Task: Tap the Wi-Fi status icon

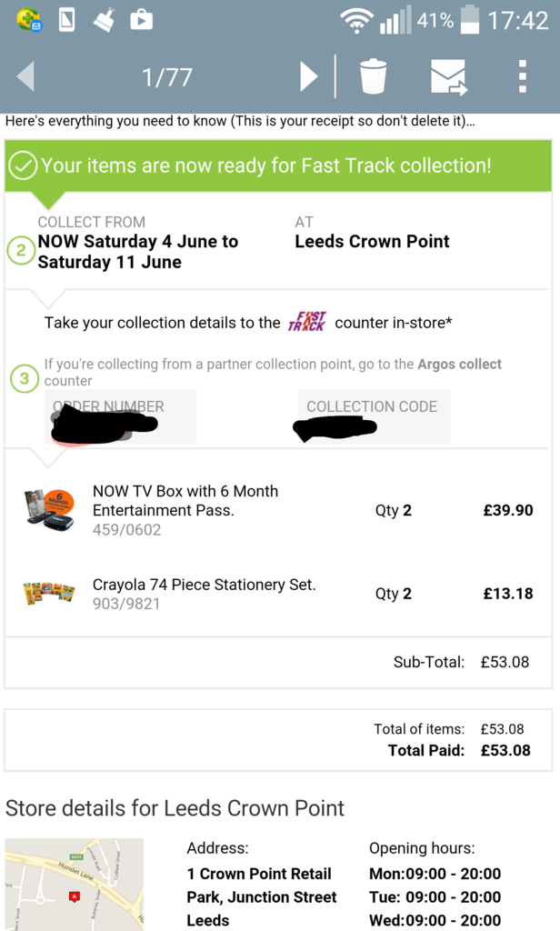Action: (357, 20)
